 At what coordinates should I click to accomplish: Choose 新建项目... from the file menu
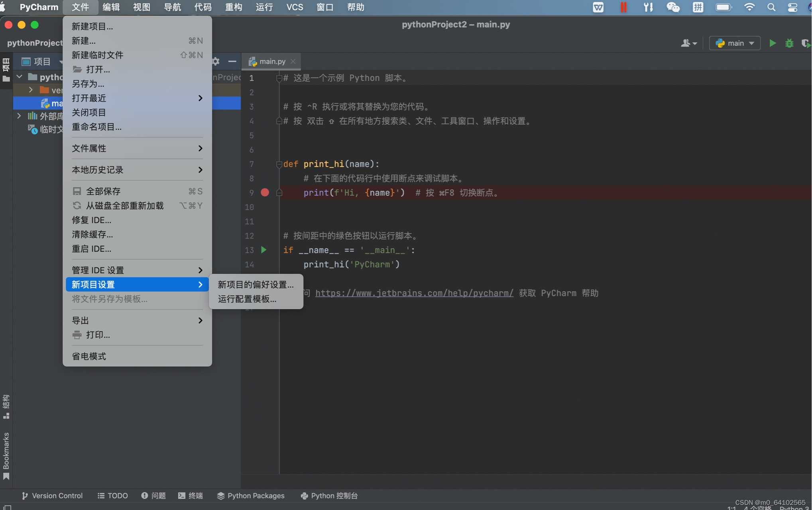137,26
